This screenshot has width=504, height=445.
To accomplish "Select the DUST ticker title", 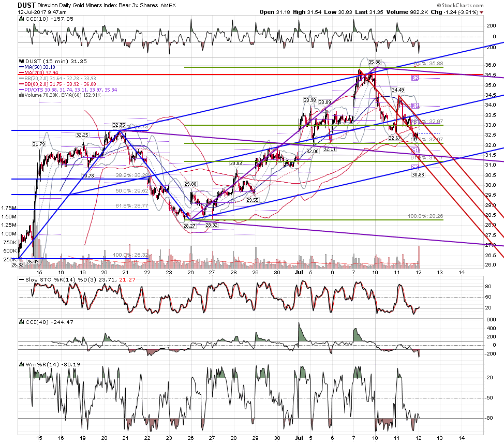I will click(27, 5).
